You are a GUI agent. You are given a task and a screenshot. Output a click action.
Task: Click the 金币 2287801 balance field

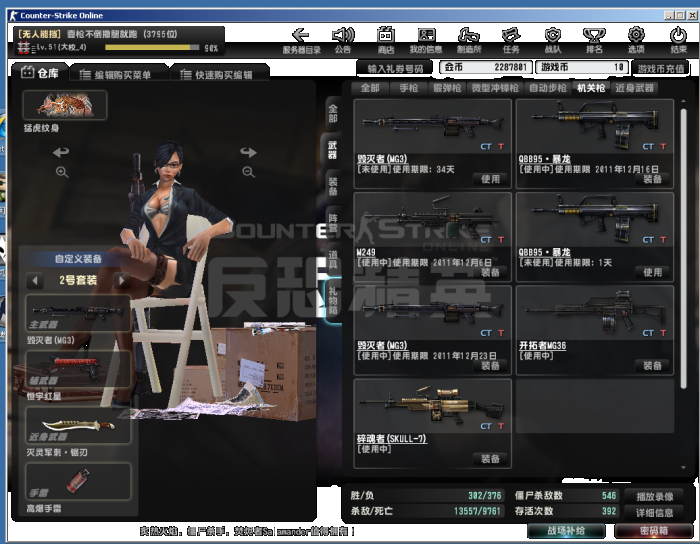(486, 67)
